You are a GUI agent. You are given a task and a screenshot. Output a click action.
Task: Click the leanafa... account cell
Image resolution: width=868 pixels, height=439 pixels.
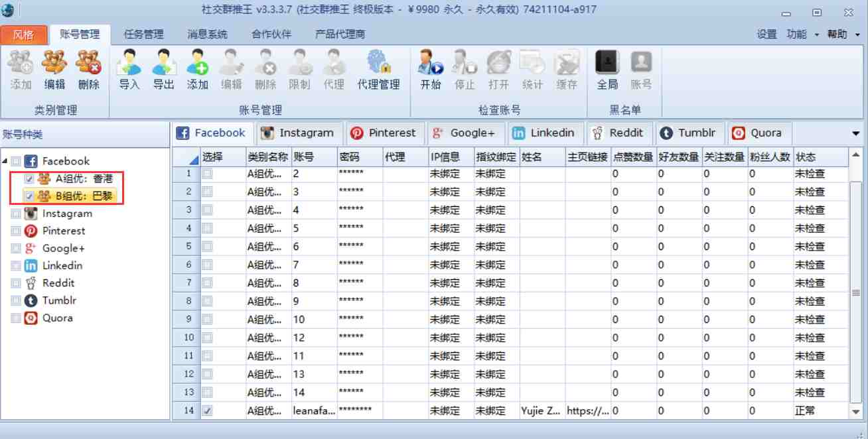pyautogui.click(x=314, y=410)
